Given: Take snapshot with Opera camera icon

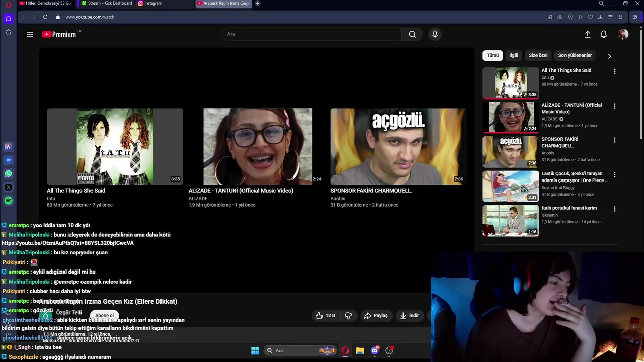Looking at the screenshot, I should click(x=560, y=17).
